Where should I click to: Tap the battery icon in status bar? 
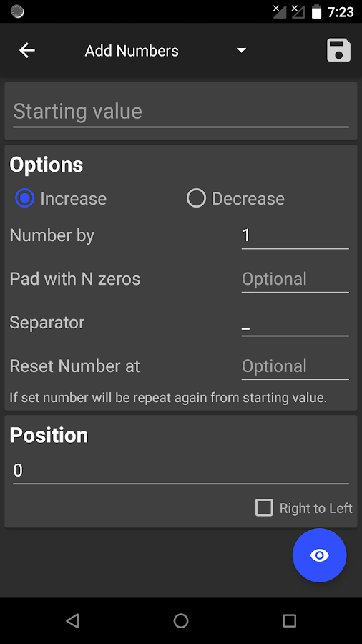pos(316,12)
